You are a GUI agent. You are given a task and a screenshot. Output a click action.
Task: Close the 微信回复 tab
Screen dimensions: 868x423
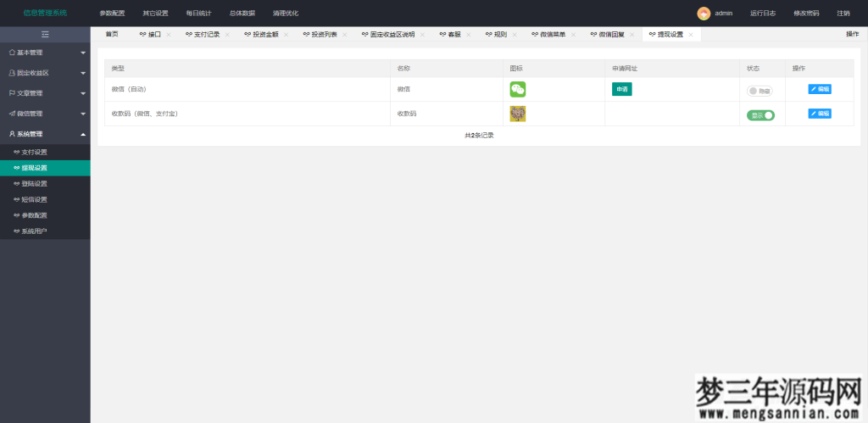click(632, 35)
